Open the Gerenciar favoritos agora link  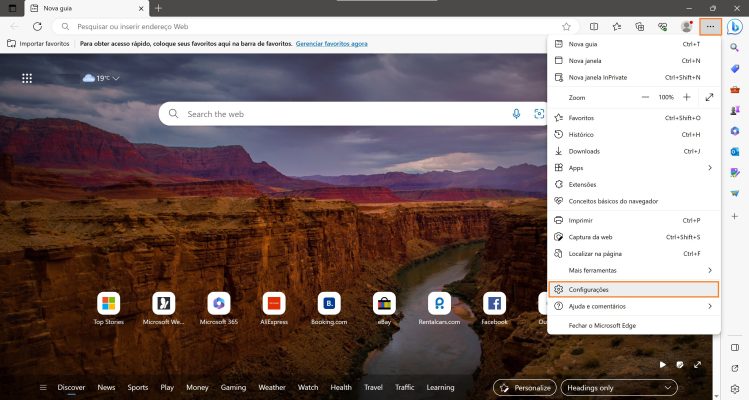[323, 44]
